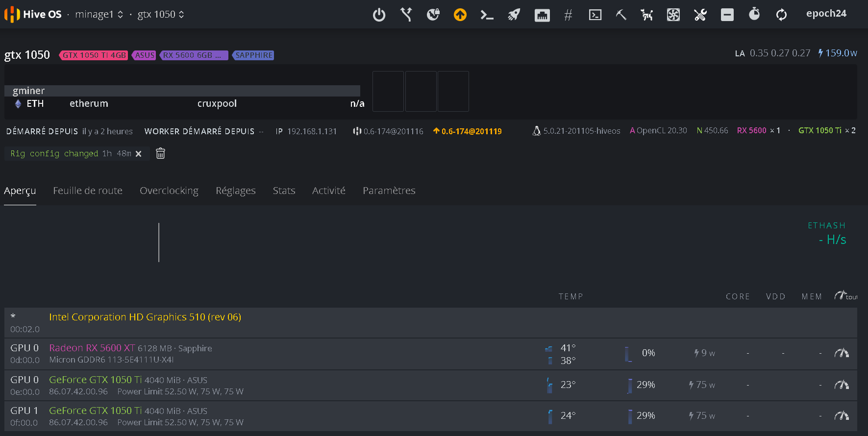Click the hash symbol icon

click(569, 15)
